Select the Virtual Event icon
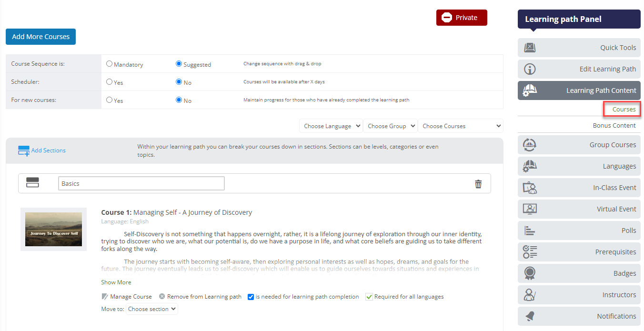This screenshot has height=331, width=644. (x=529, y=209)
